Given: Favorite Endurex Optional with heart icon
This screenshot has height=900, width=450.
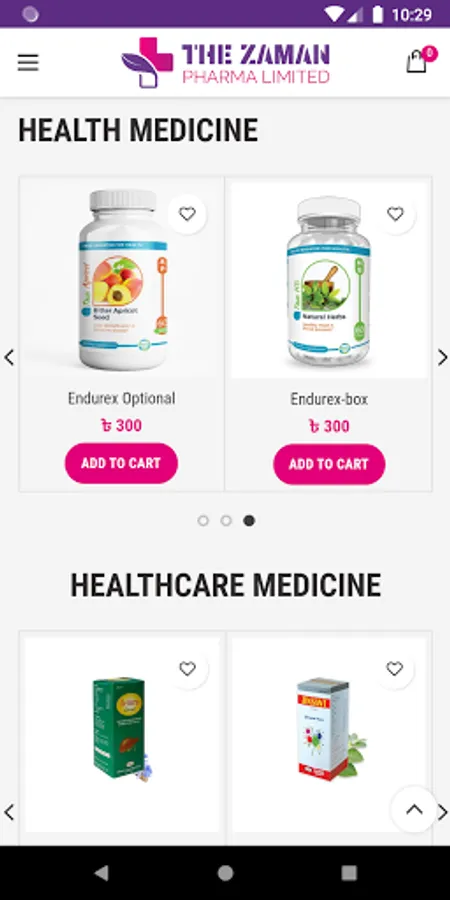Looking at the screenshot, I should click(x=187, y=214).
